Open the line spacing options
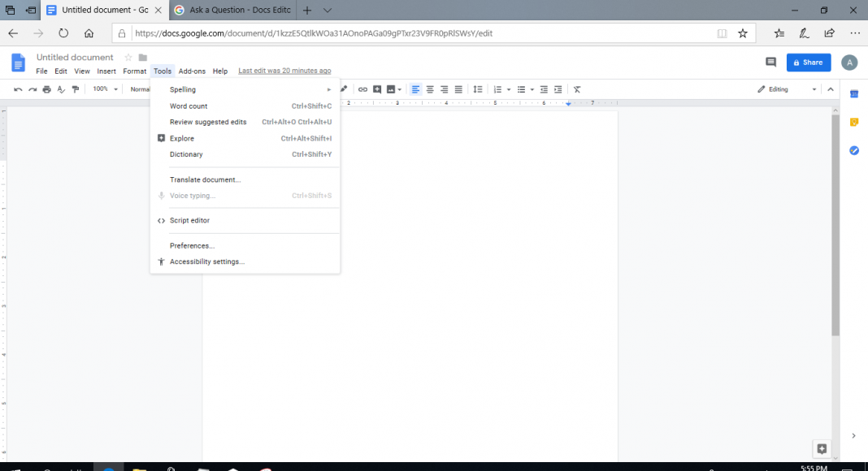Image resolution: width=868 pixels, height=471 pixels. [x=478, y=89]
